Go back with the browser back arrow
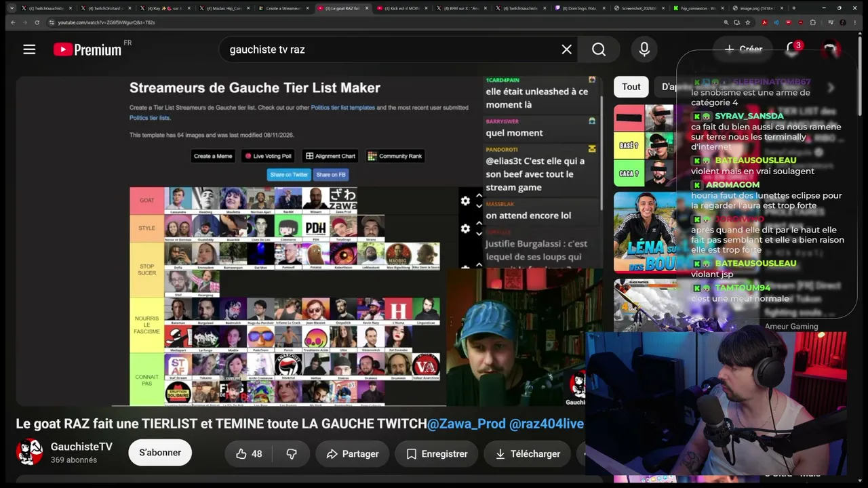This screenshot has width=868, height=488. click(12, 22)
